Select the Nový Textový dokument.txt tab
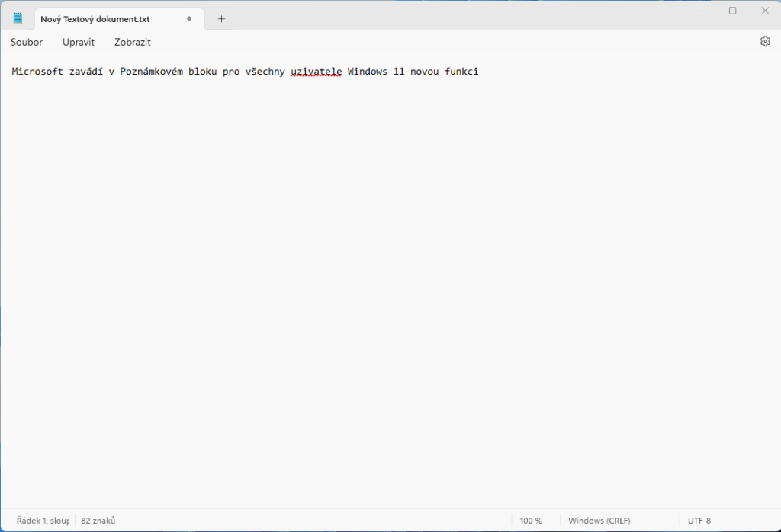The image size is (781, 532). pos(95,19)
